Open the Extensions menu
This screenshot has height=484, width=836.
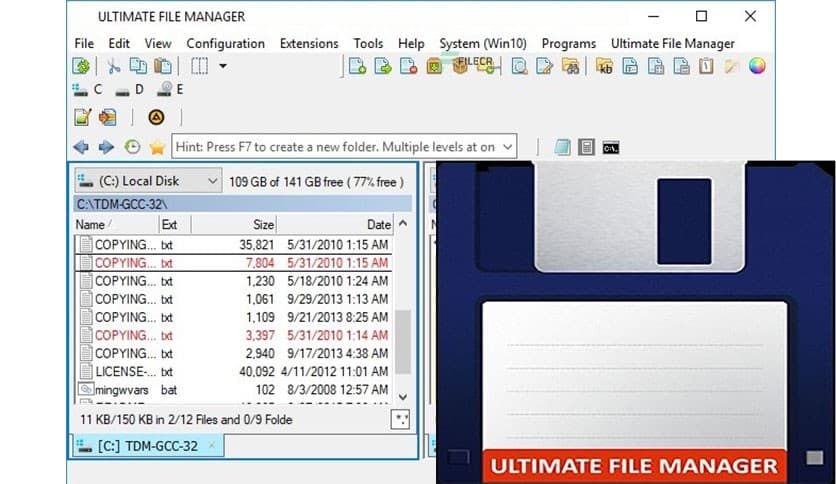click(309, 44)
